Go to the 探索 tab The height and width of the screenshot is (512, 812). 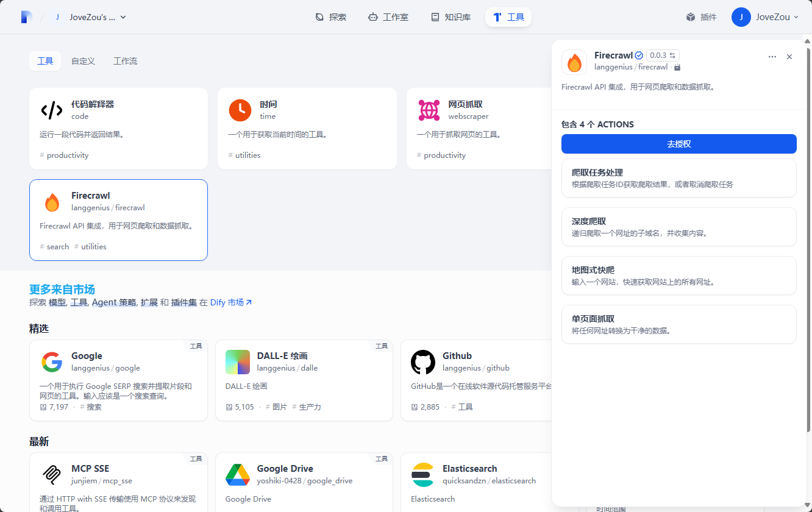tap(330, 17)
